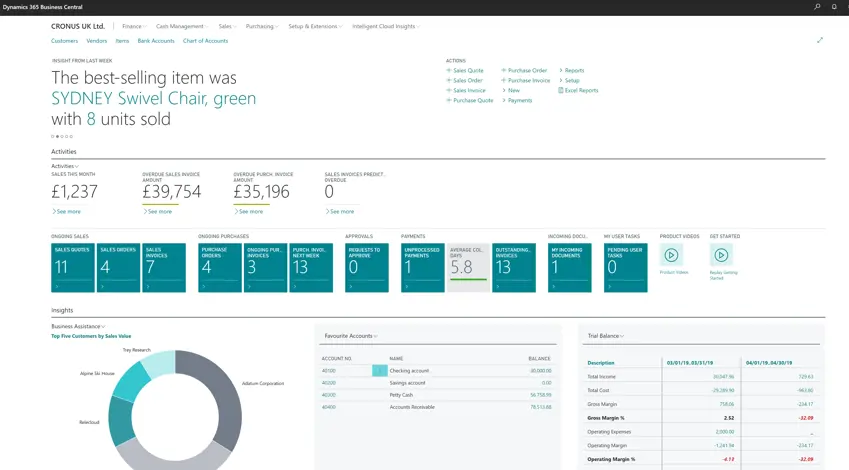
Task: Click See more under Overdue Sales Invoice Amount
Action: coord(158,212)
